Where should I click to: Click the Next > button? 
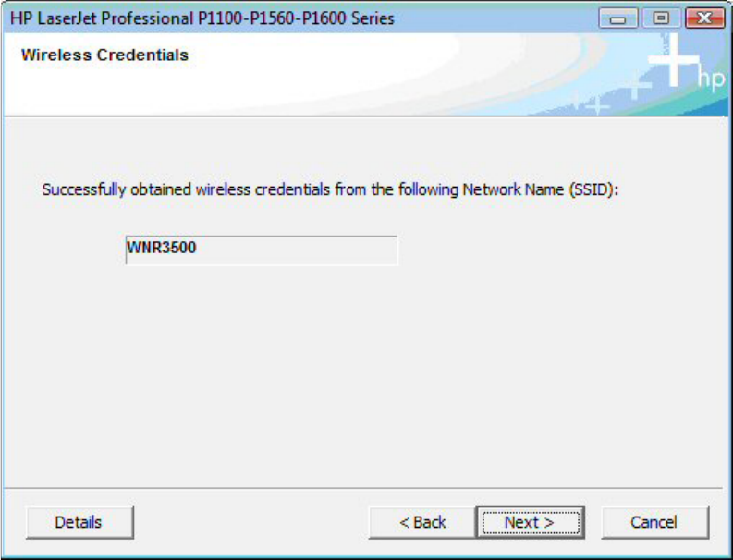[531, 522]
